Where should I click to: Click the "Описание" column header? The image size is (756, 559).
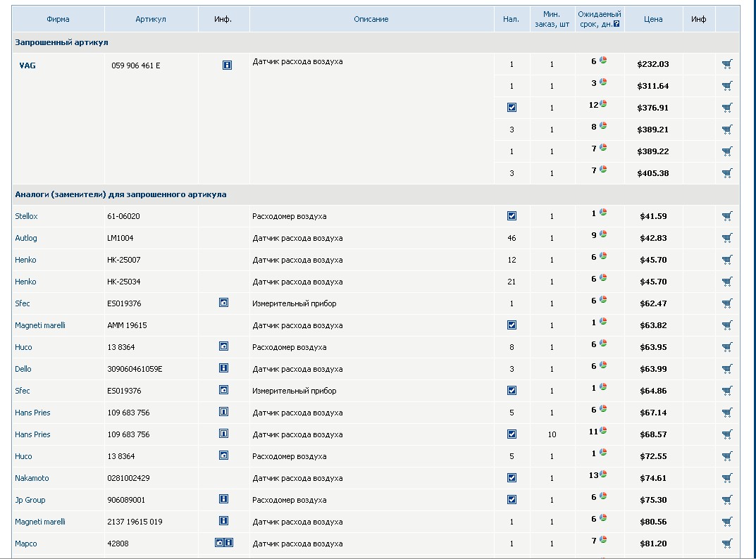[371, 19]
